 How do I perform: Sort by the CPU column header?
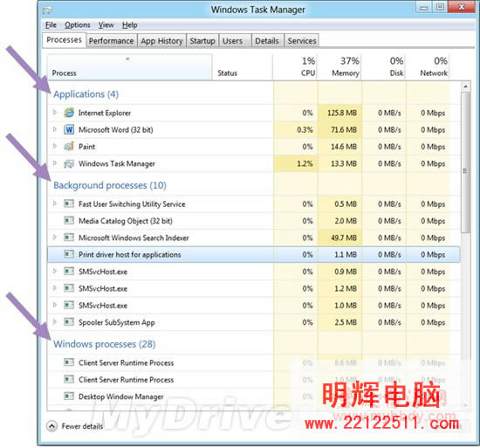(x=295, y=67)
